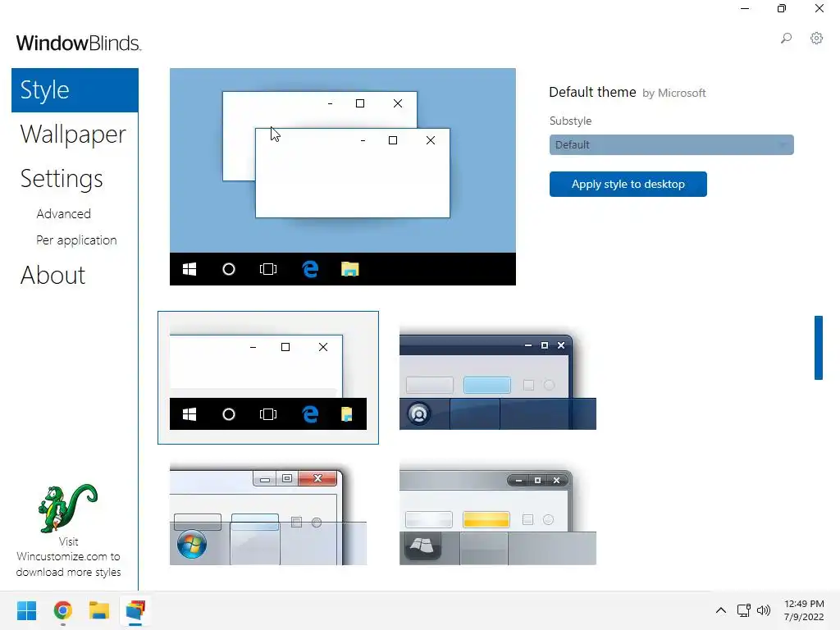Screen dimensions: 840x630
Task: Click the style list scrollbar thumb
Action: tap(819, 348)
